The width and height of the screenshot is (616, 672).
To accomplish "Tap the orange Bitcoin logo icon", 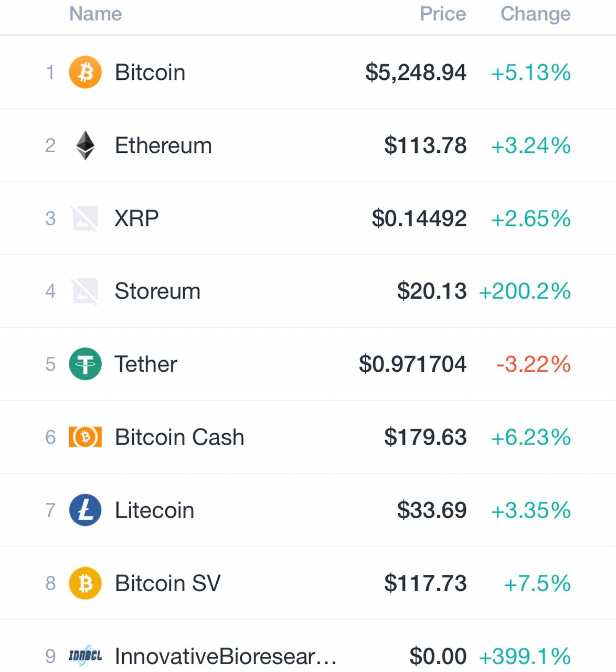I will pyautogui.click(x=85, y=72).
